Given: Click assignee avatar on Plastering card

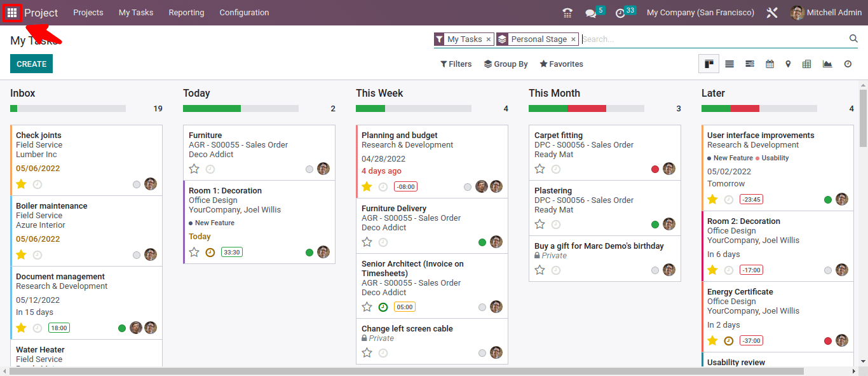Looking at the screenshot, I should click(669, 224).
